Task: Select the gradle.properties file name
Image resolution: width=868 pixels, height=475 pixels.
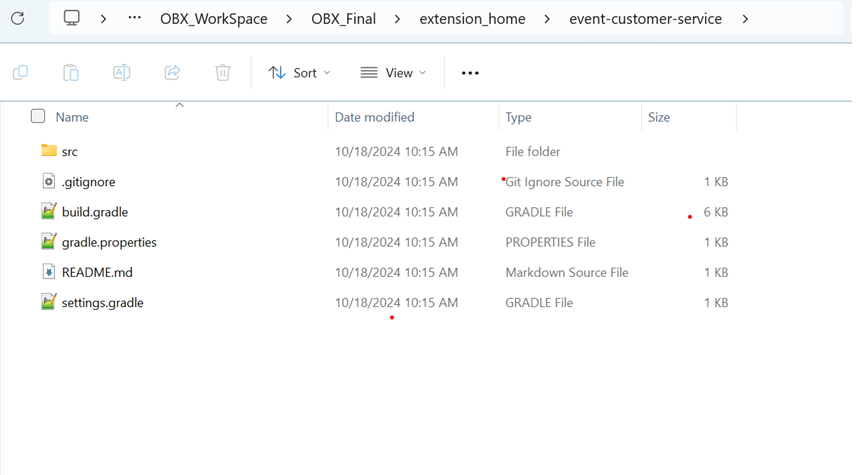Action: pos(109,242)
